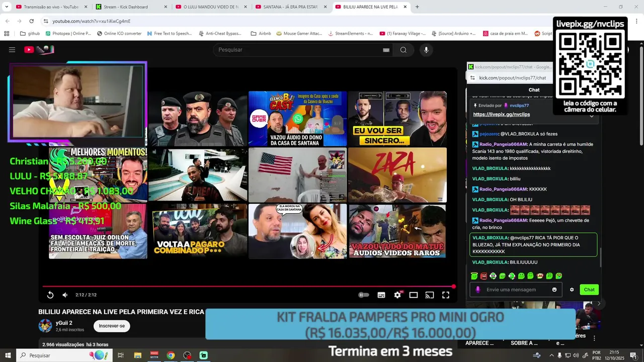Click YouTube search magnifier button
Image resolution: width=644 pixels, height=362 pixels.
point(404,50)
